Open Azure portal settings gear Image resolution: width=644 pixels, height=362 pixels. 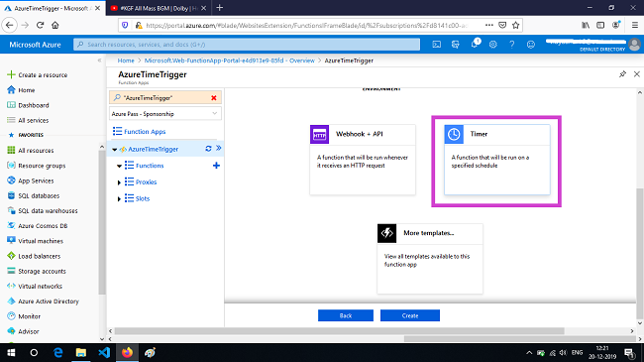[x=492, y=45]
